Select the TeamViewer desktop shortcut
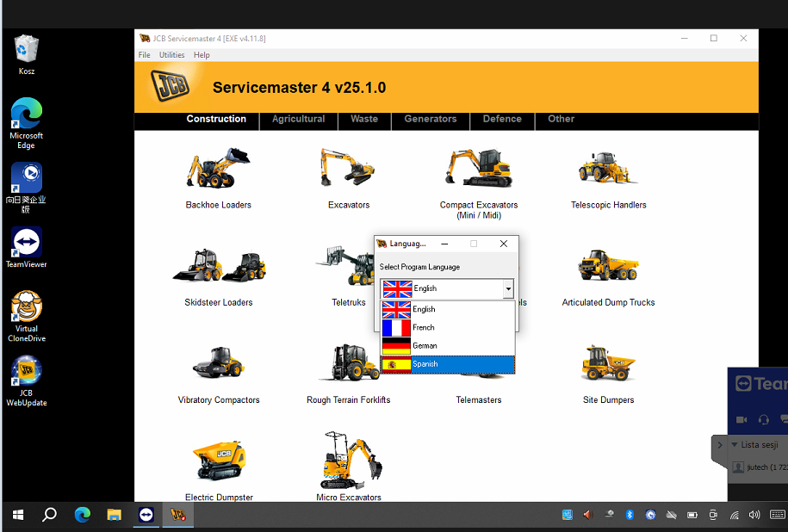This screenshot has height=532, width=788. [26, 247]
